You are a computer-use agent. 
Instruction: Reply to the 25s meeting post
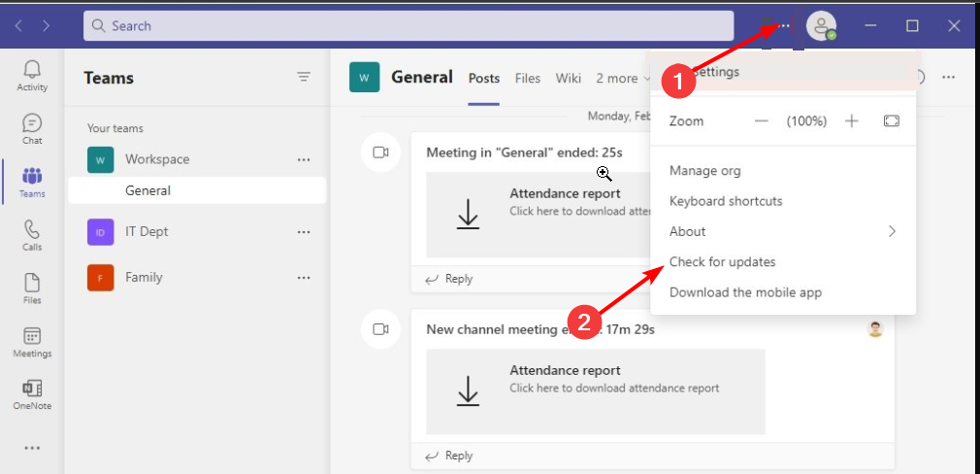[x=448, y=279]
